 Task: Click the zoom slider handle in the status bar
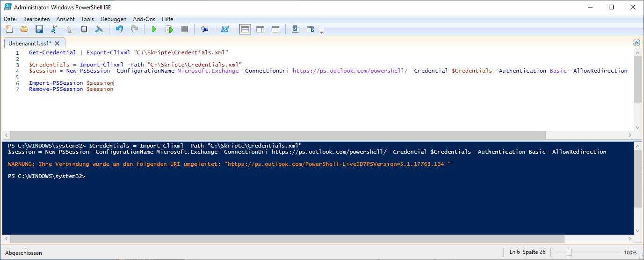tap(569, 253)
